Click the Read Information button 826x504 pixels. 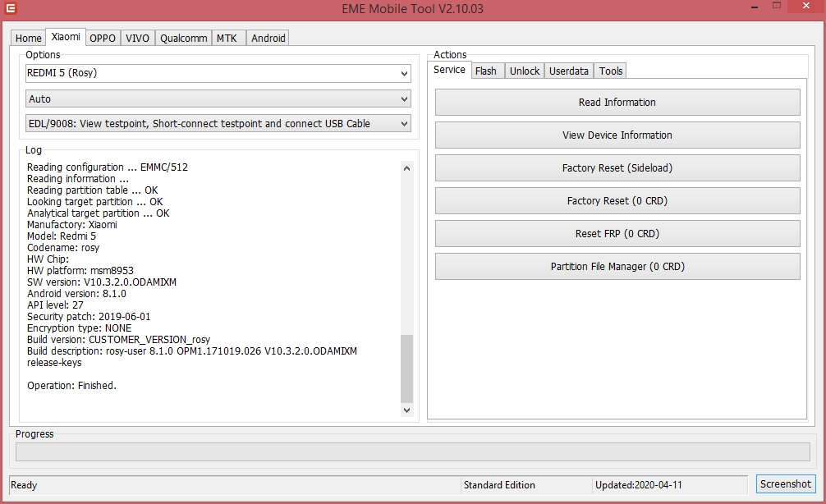coord(617,102)
